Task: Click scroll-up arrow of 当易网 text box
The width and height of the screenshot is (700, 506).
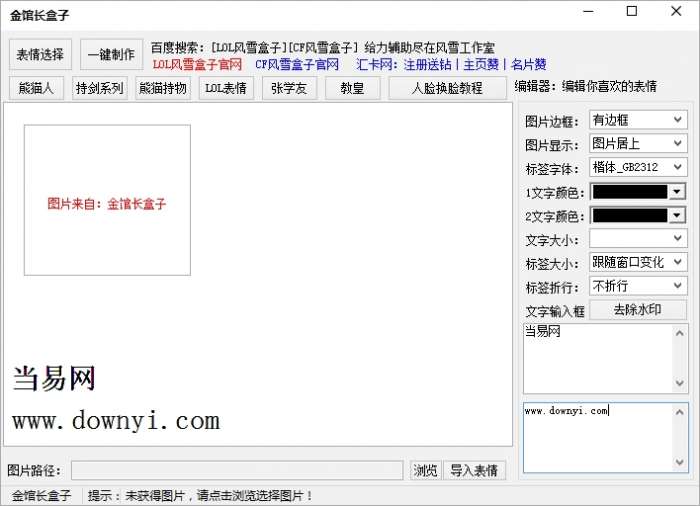Action: pyautogui.click(x=679, y=333)
